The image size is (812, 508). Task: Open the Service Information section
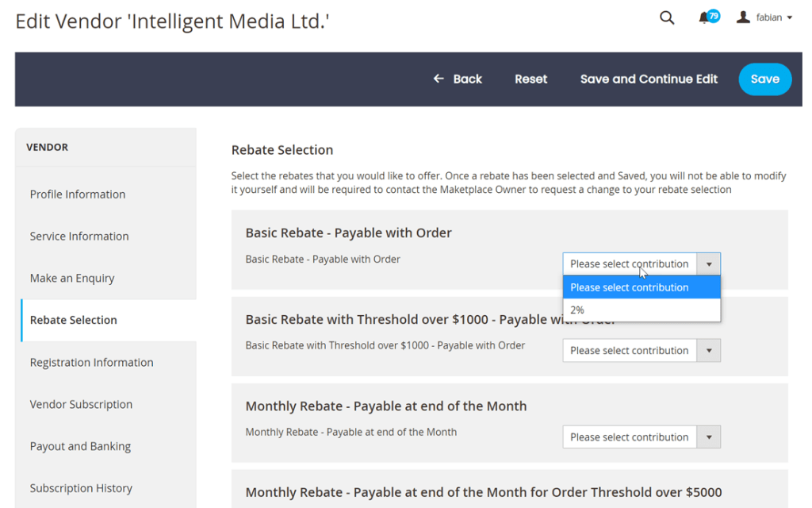click(x=79, y=237)
